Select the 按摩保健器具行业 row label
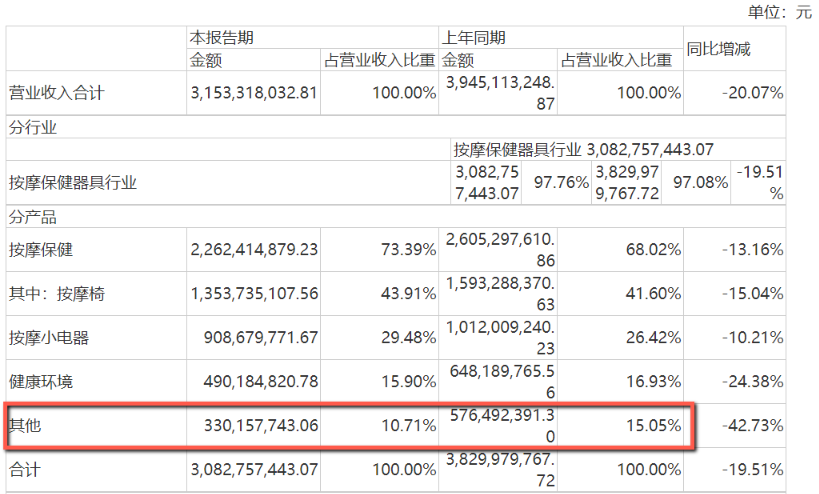Image resolution: width=819 pixels, height=494 pixels. (x=72, y=182)
